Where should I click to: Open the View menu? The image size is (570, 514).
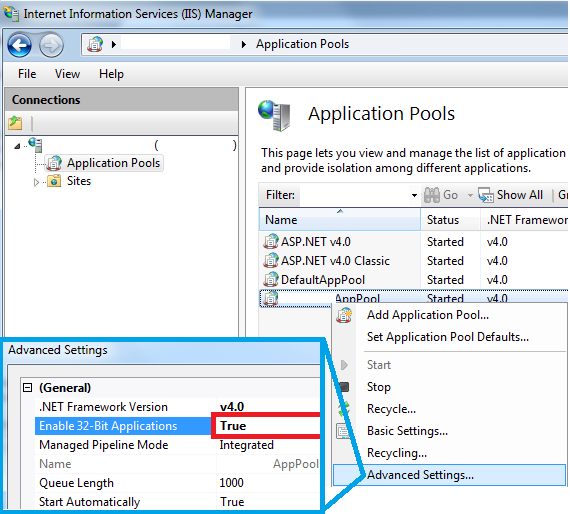[67, 74]
